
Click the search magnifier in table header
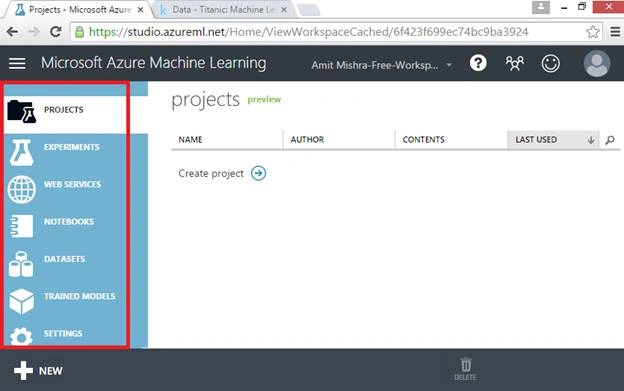click(610, 140)
